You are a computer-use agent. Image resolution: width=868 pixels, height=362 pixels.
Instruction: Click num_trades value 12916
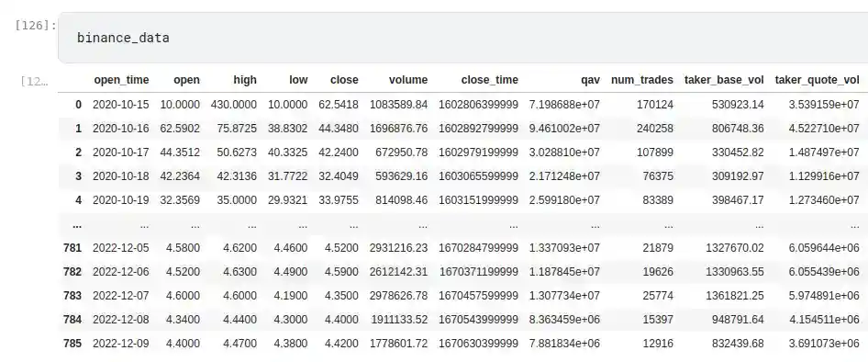657,343
